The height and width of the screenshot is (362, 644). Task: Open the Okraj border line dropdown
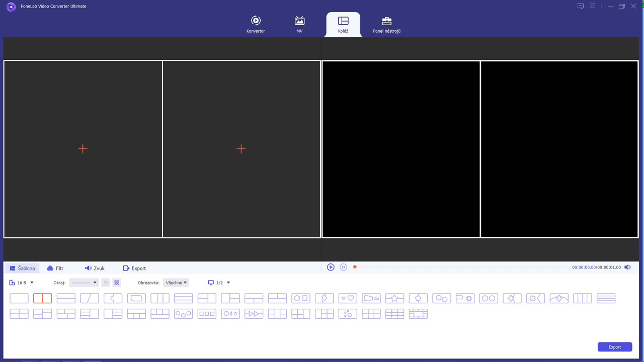pos(84,283)
